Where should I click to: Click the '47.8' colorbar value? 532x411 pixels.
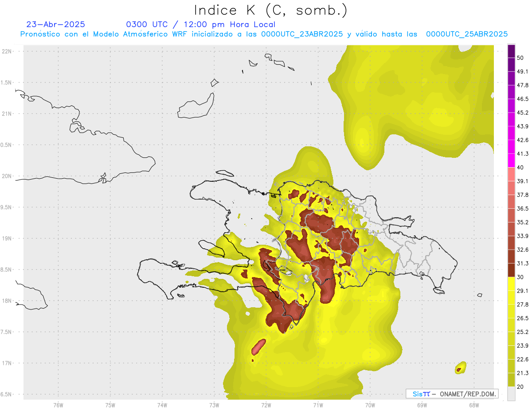point(523,85)
